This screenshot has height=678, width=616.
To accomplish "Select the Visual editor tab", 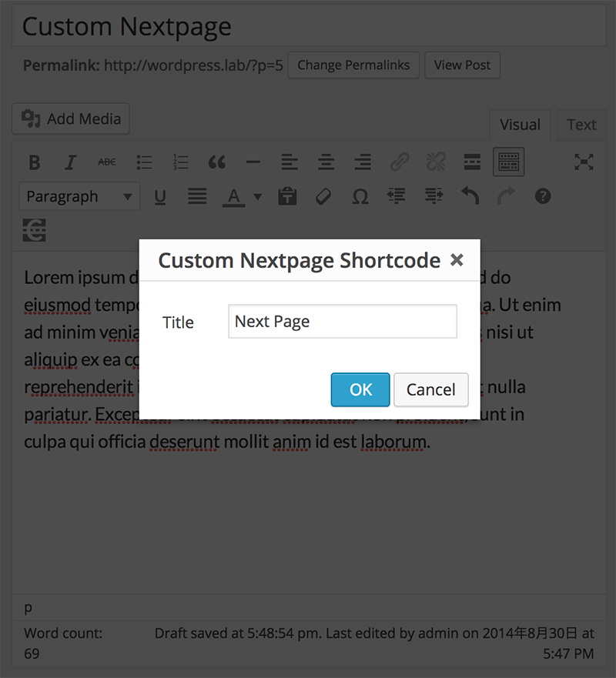I will (x=520, y=125).
